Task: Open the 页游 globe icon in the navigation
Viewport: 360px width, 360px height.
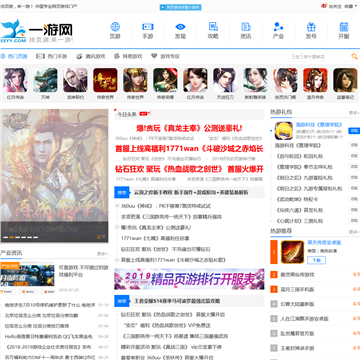Action: coord(115,27)
